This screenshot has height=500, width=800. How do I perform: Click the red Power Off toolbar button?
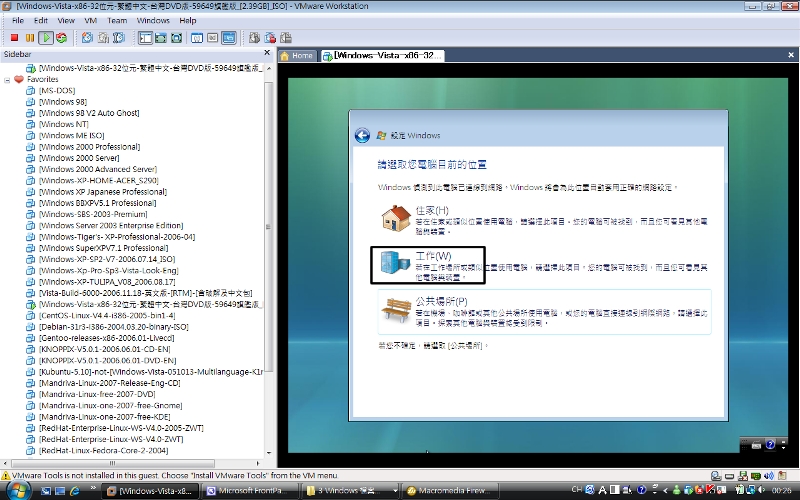point(14,38)
